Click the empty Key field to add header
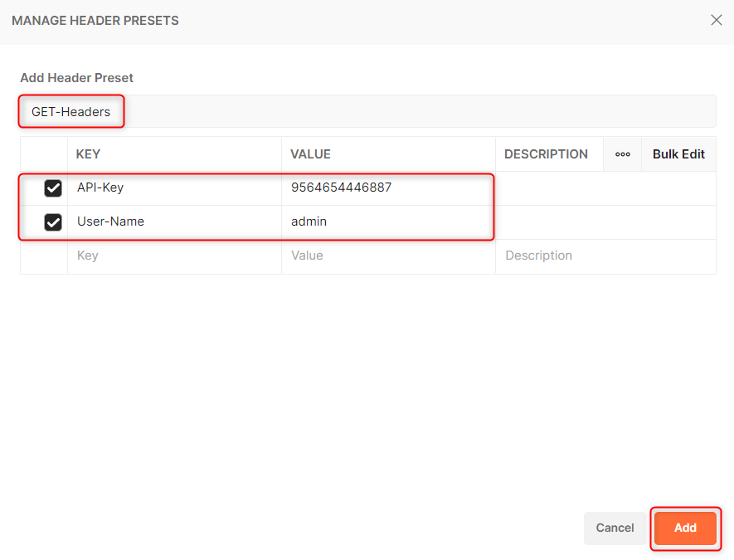The image size is (734, 560). pyautogui.click(x=124, y=256)
